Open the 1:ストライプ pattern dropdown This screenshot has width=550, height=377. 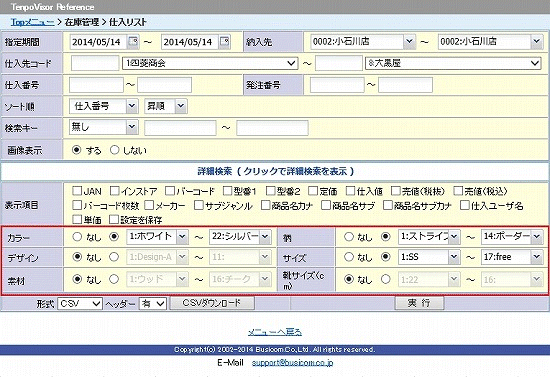[429, 237]
